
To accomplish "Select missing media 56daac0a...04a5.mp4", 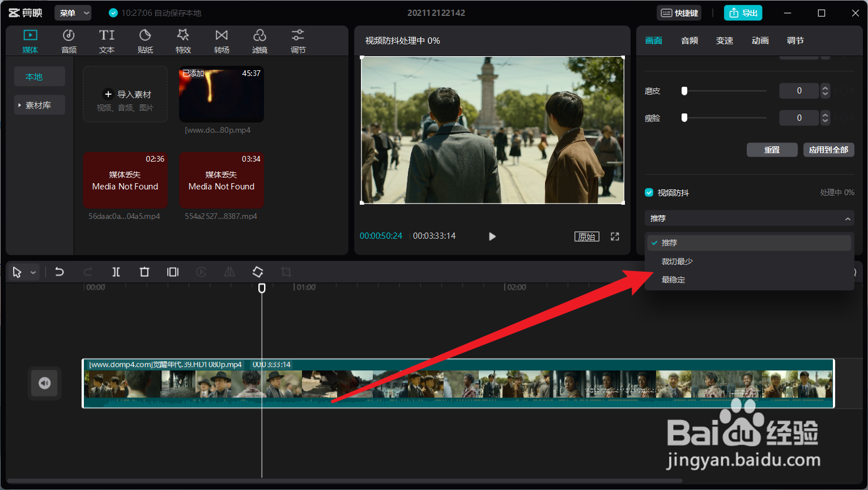I will [125, 180].
